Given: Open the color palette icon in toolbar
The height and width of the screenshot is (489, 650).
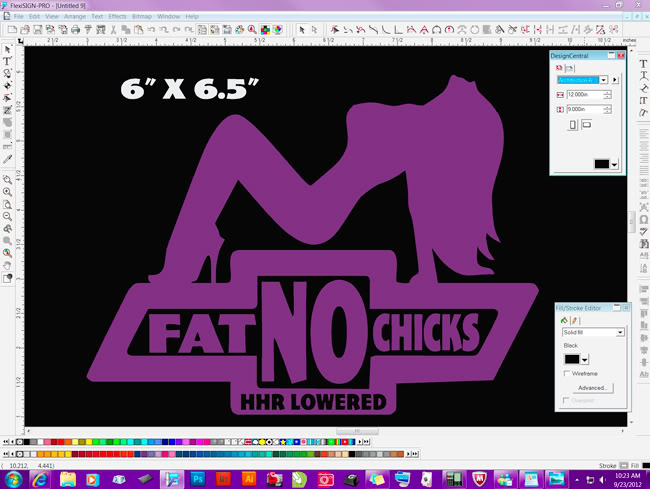Looking at the screenshot, I should (x=240, y=29).
